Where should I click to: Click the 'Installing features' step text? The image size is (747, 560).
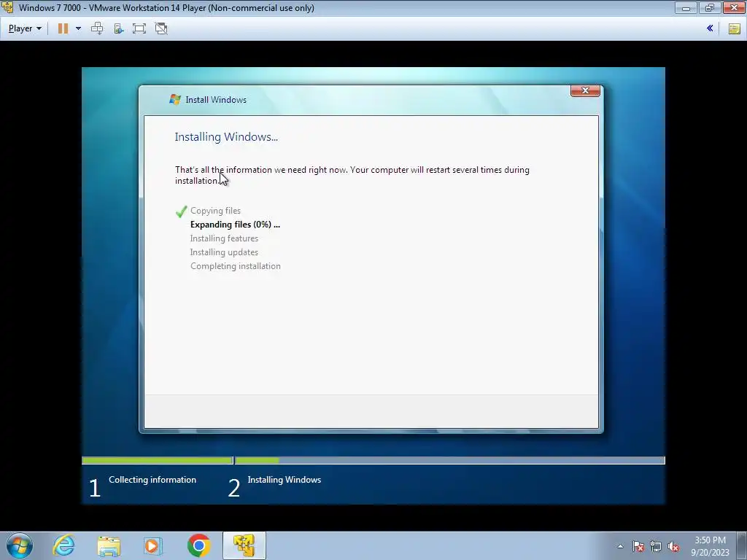pos(224,238)
